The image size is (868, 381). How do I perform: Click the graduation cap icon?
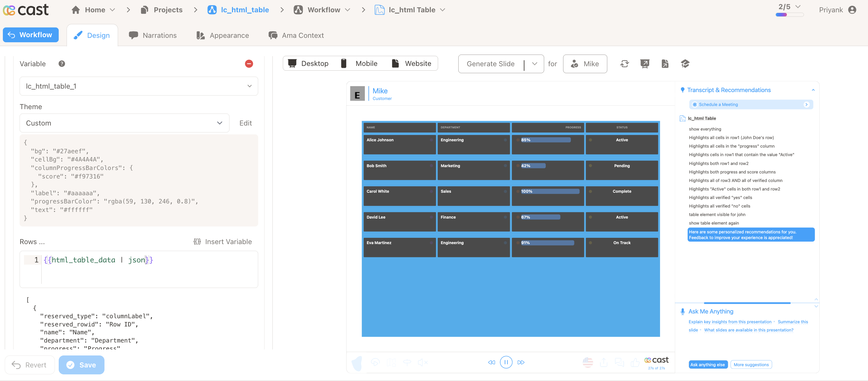(x=685, y=64)
